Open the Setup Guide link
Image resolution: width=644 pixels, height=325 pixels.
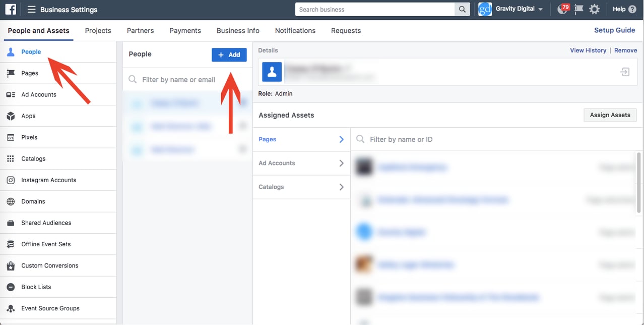pos(614,30)
